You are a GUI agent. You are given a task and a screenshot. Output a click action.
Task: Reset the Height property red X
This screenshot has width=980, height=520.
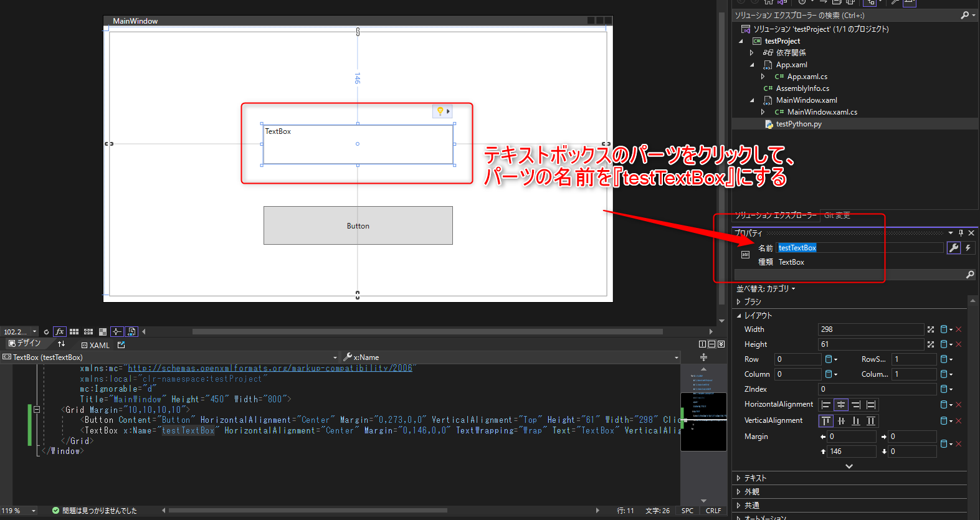[959, 344]
